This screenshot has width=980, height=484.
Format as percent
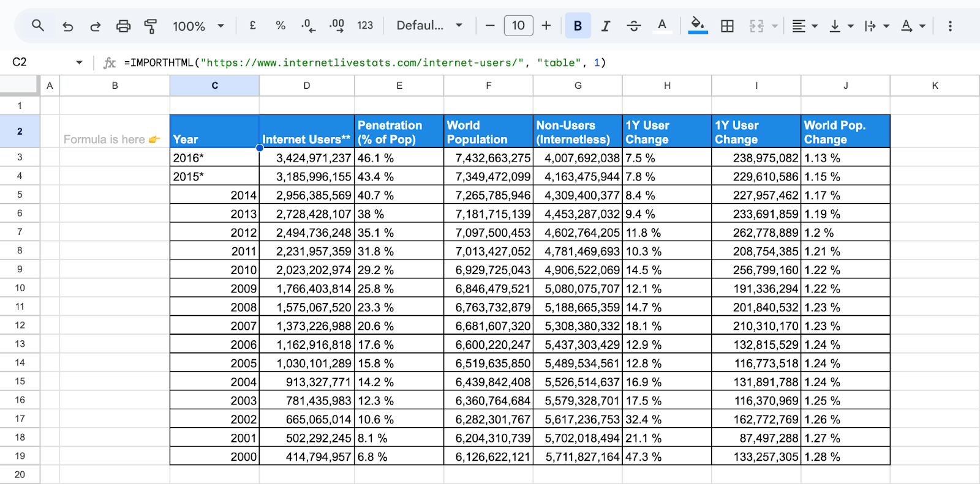point(281,26)
